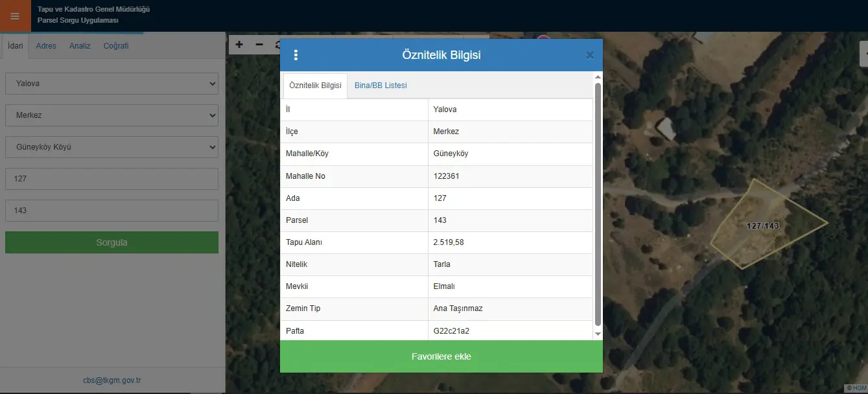Click the Tapu Alanı value 2.519,58
868x394 pixels.
pos(449,242)
